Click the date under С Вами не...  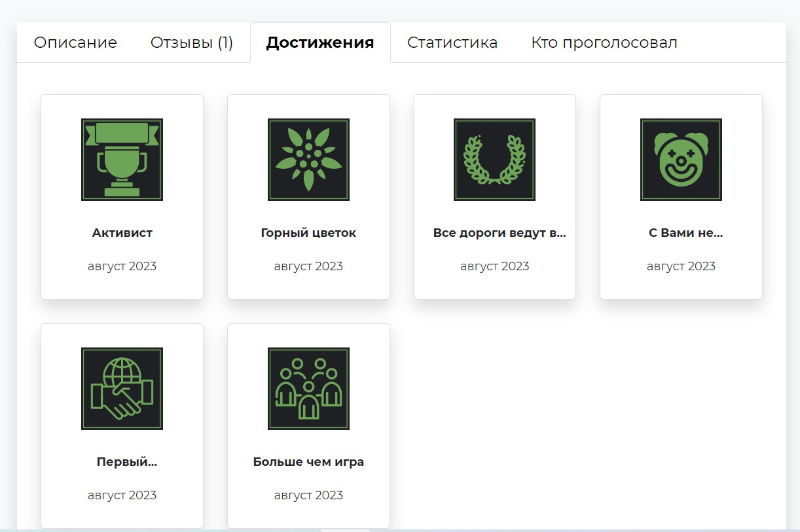681,266
